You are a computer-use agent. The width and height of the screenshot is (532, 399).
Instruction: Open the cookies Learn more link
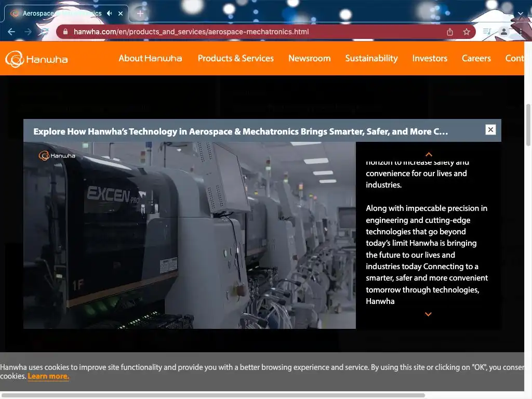point(48,376)
